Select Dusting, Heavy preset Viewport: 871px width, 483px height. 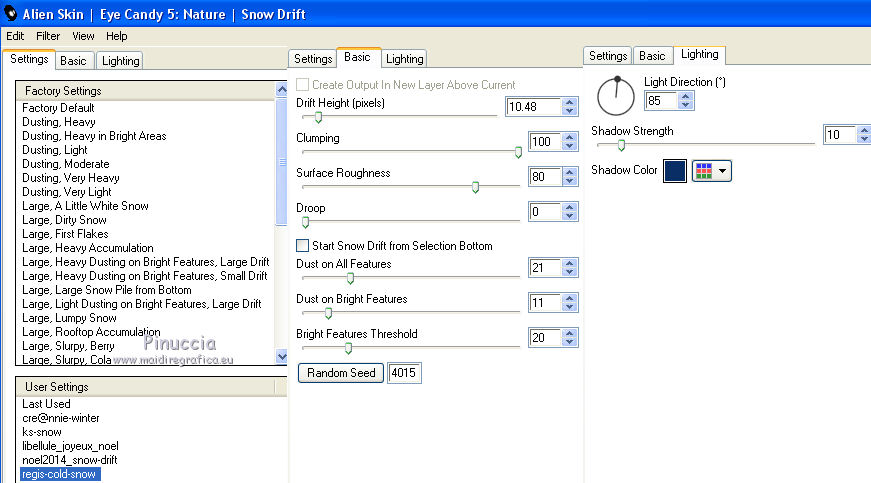pyautogui.click(x=59, y=122)
